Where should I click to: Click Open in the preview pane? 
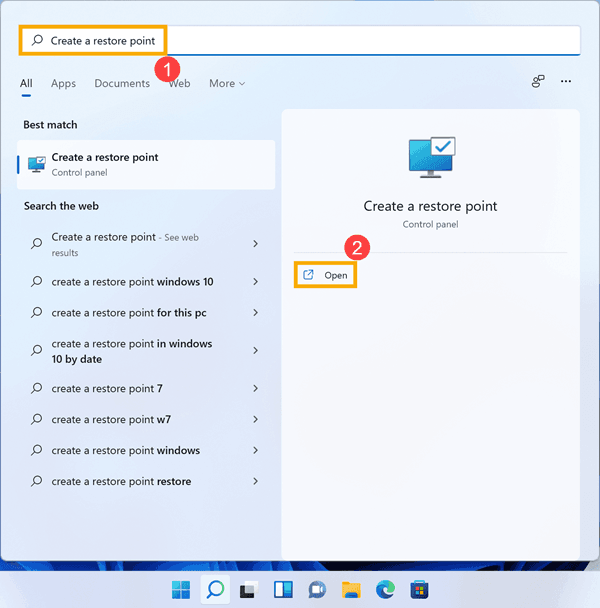tap(325, 275)
